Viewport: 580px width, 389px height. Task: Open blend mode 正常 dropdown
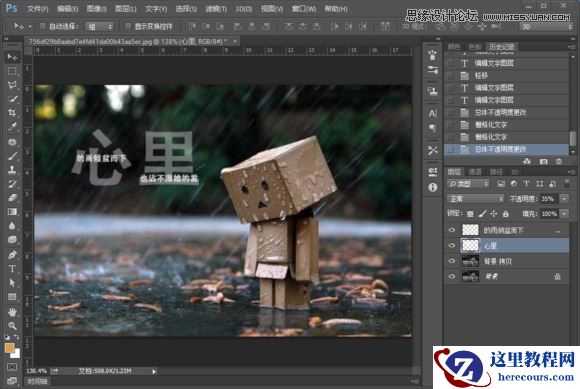(475, 199)
